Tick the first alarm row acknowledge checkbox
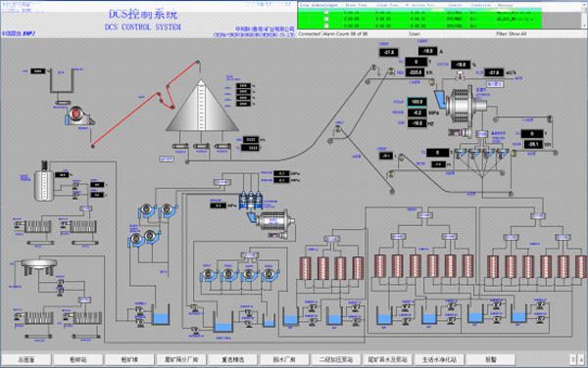Viewport: 588px width, 368px height. 326,12
